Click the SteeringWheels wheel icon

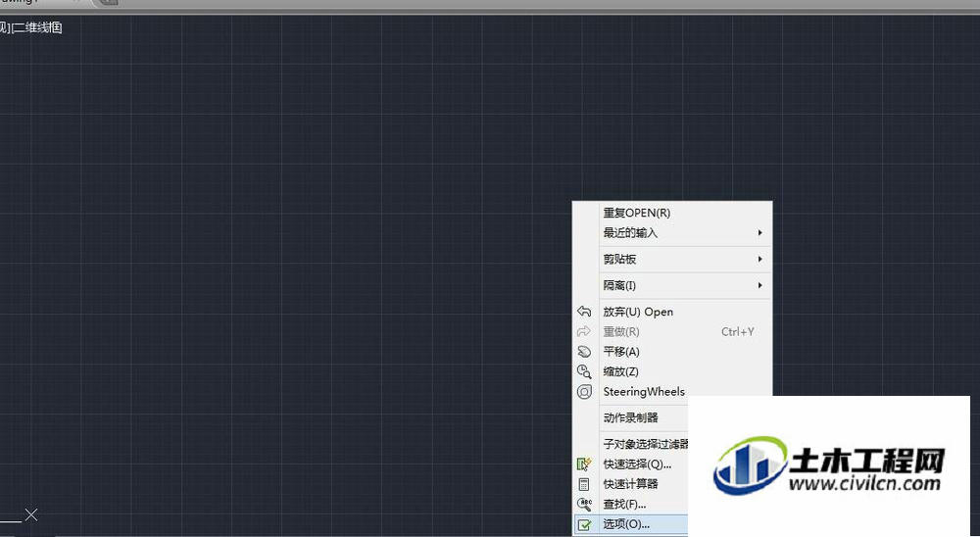[x=584, y=392]
